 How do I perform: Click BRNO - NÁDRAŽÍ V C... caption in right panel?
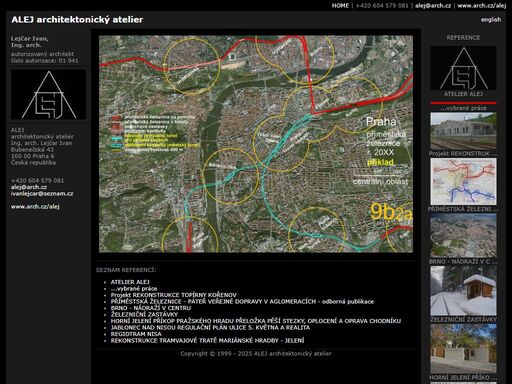[463, 261]
